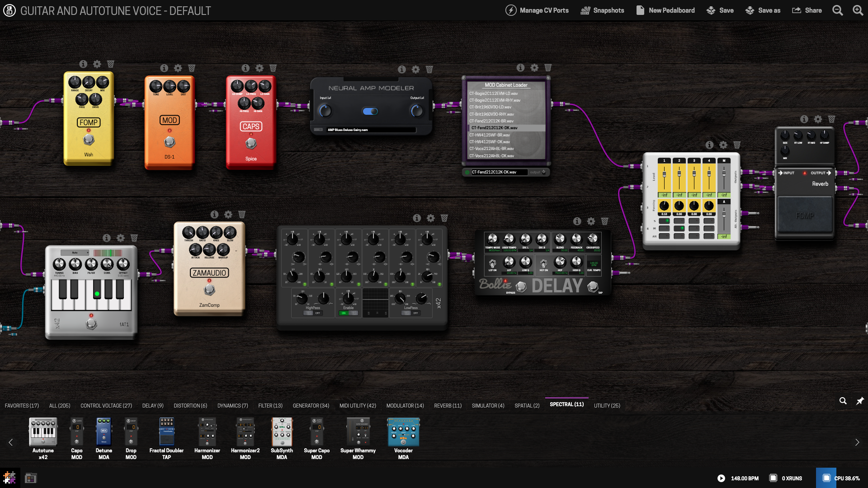Click the Save as button
Screen dimensions: 868x488
click(763, 10)
